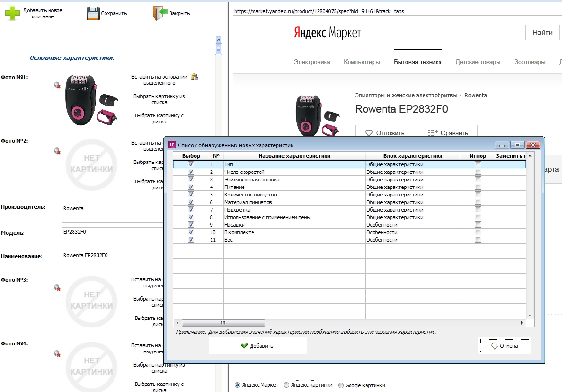Uncheck selection box for row 'Тип'
This screenshot has height=392, width=562.
[191, 164]
